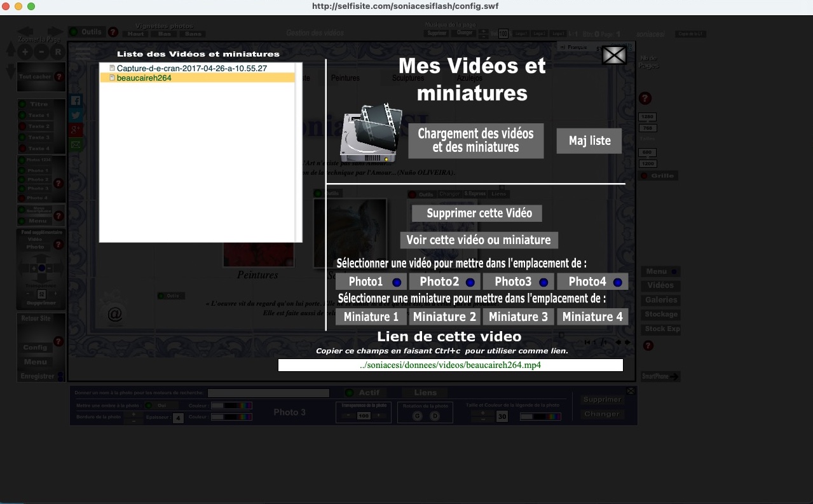Click the video link text field
The width and height of the screenshot is (813, 504).
pos(450,365)
